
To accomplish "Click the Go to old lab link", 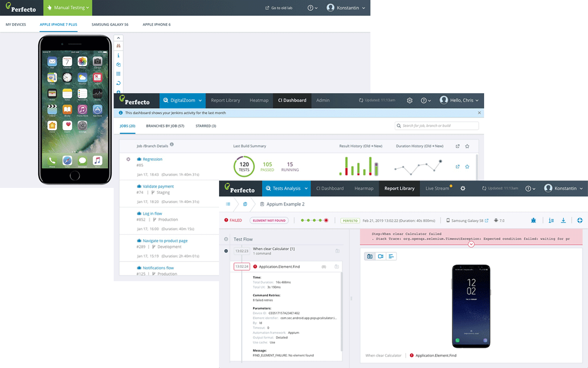I will (279, 8).
